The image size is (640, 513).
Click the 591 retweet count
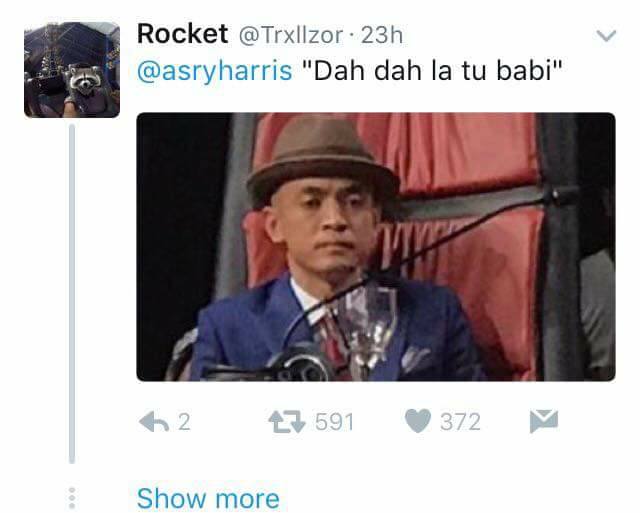click(334, 422)
